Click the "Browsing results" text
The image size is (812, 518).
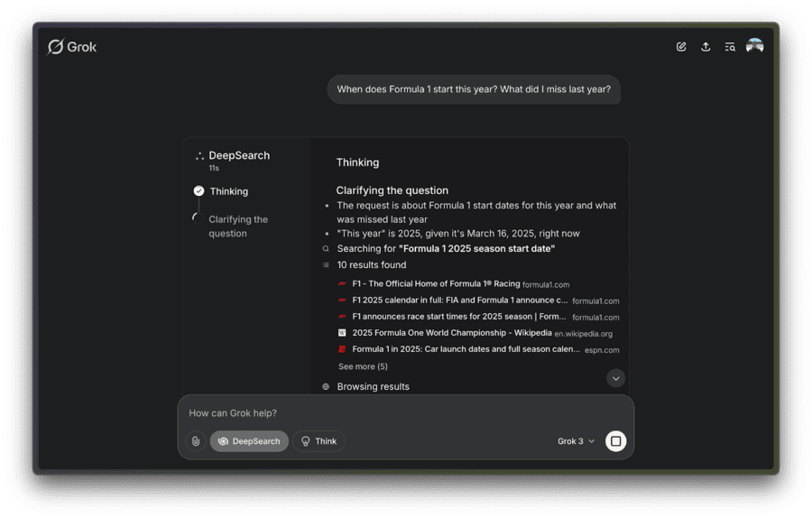374,386
